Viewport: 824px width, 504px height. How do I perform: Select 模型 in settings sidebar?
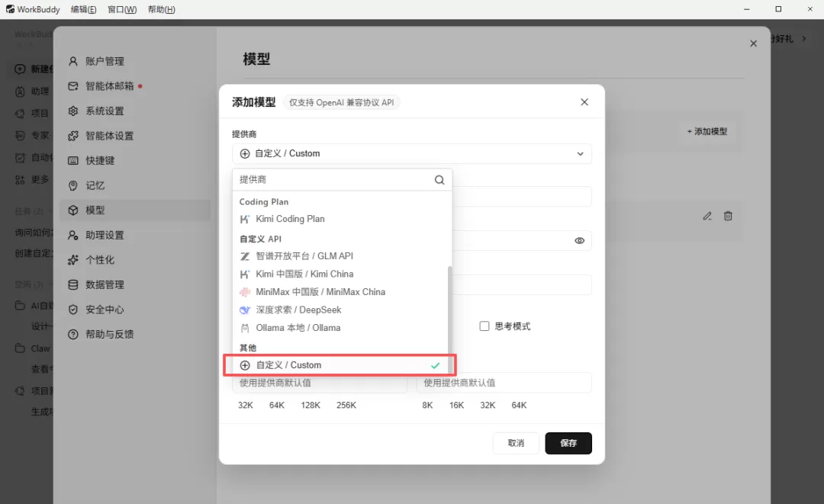[135, 210]
